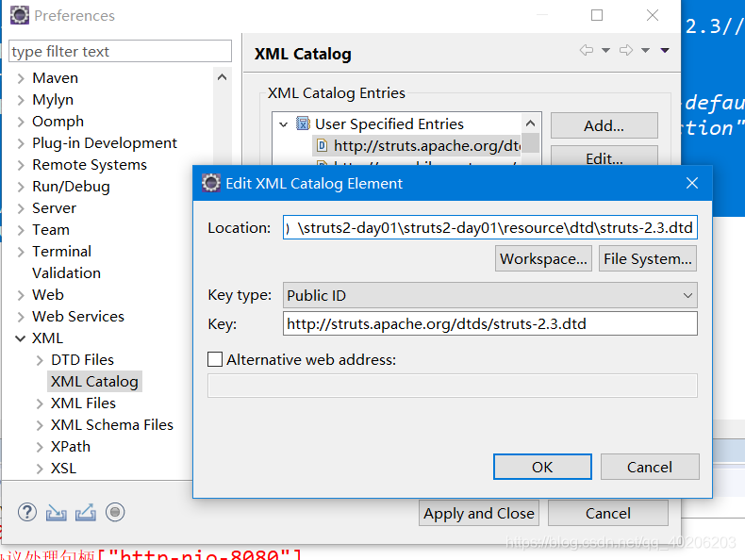Select the Server preference item
Image resolution: width=745 pixels, height=560 pixels.
click(54, 208)
